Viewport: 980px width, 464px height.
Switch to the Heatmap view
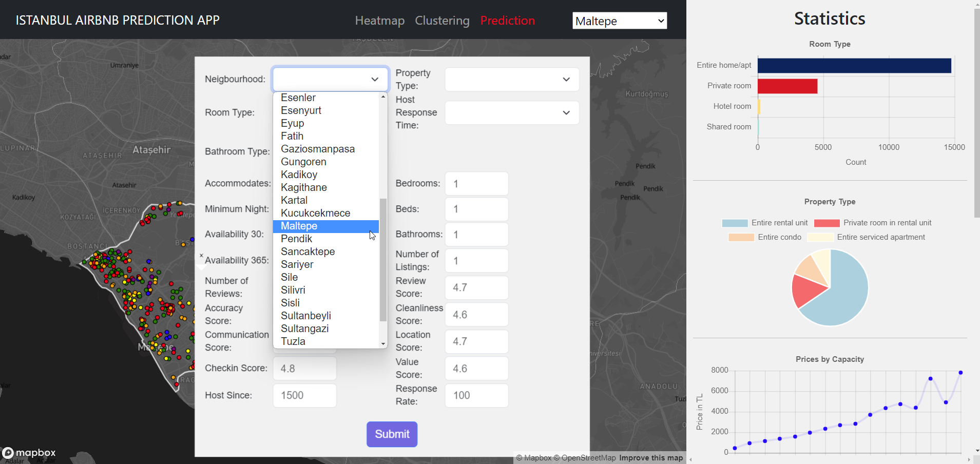pyautogui.click(x=379, y=21)
